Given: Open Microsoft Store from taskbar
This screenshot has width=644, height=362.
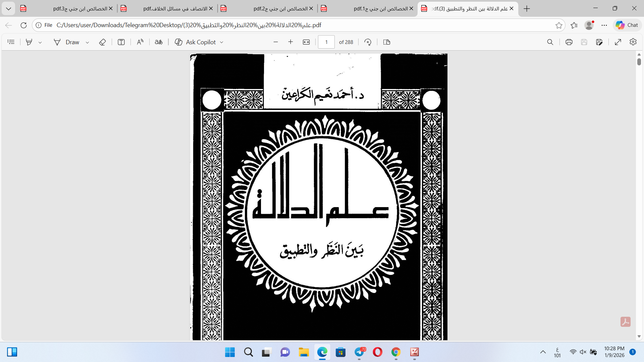Looking at the screenshot, I should [341, 352].
